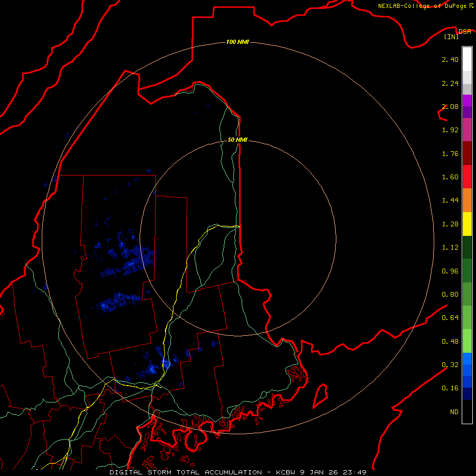Click the 100 NMI range ring label
The height and width of the screenshot is (476, 476).
[237, 42]
